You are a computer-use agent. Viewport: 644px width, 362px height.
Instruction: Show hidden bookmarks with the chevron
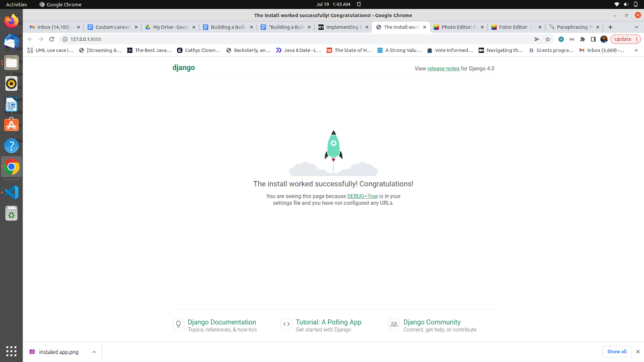[636, 50]
